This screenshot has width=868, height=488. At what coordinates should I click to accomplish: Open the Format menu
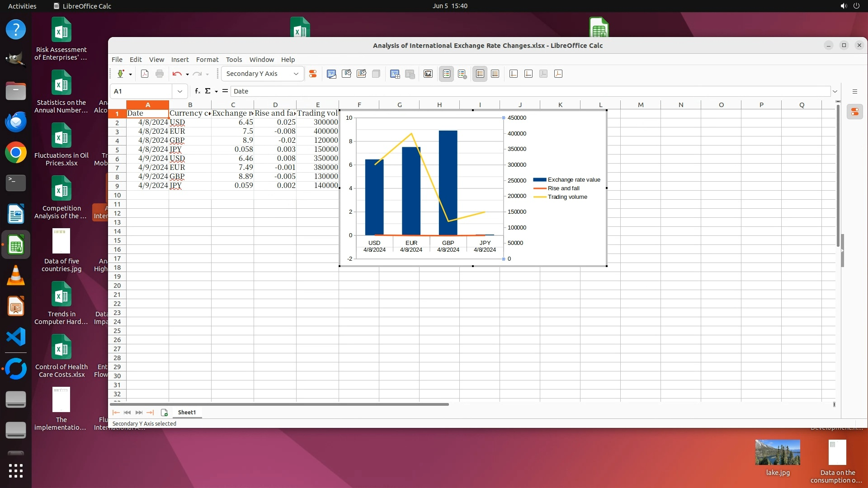[x=207, y=60]
